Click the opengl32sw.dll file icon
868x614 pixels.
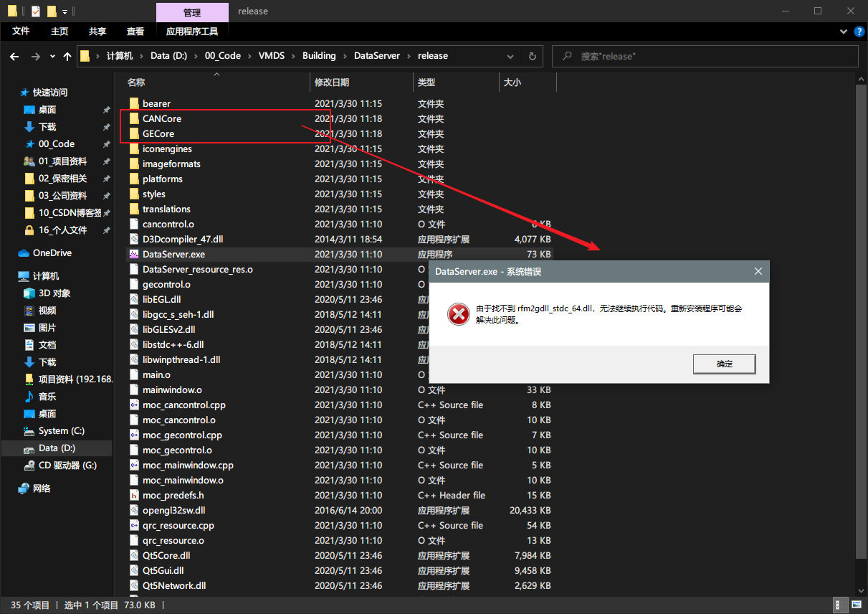pyautogui.click(x=134, y=510)
